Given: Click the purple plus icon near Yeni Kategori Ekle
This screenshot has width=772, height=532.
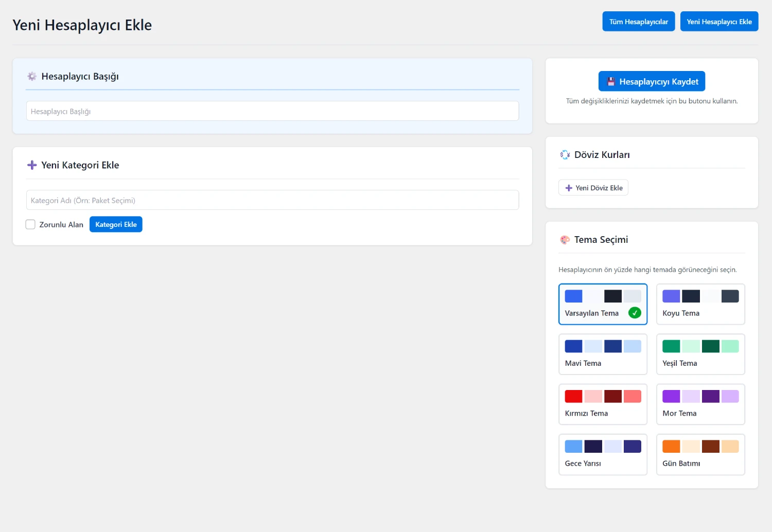Looking at the screenshot, I should point(32,165).
